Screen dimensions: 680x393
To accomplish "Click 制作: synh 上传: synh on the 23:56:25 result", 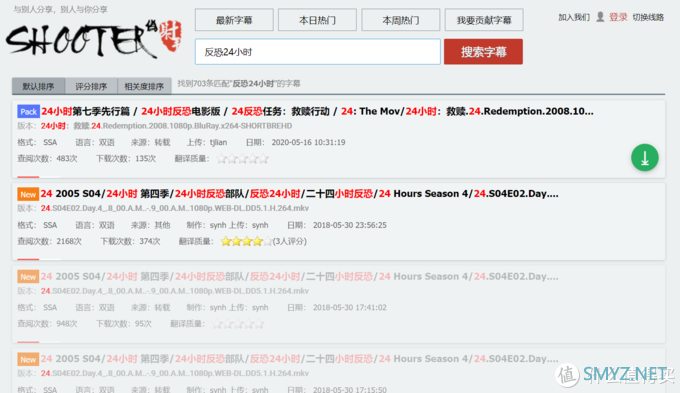I will tap(227, 225).
